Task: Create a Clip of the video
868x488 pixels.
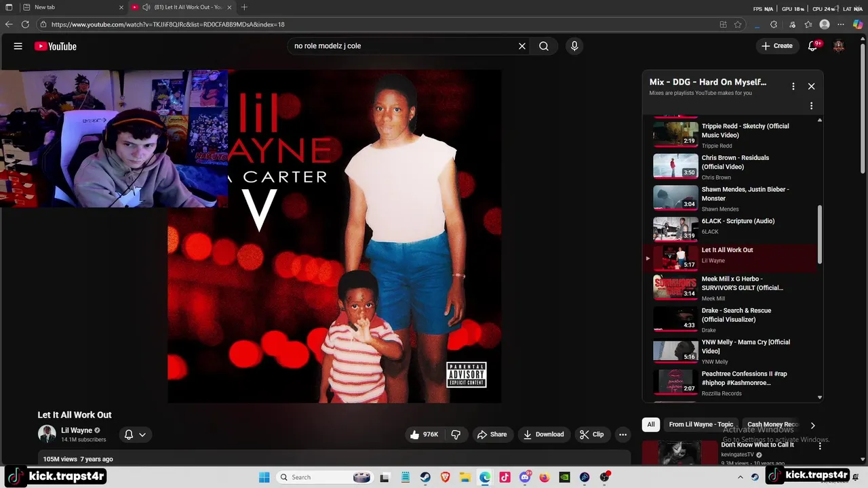Action: click(591, 434)
